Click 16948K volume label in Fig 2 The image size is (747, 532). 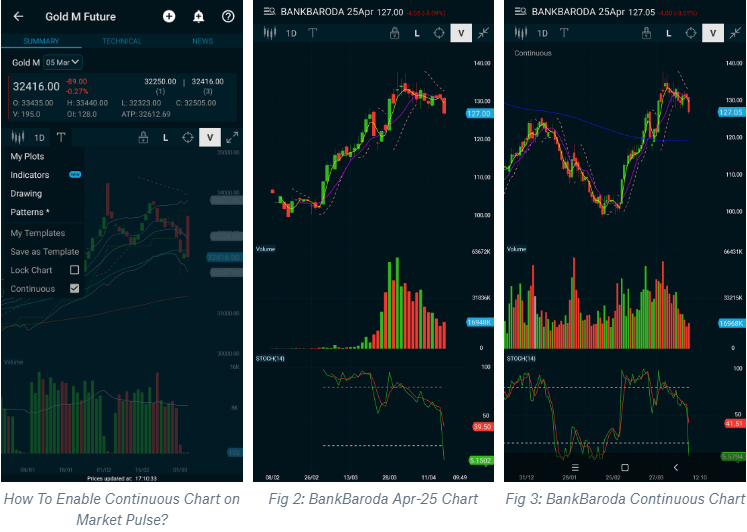point(479,322)
